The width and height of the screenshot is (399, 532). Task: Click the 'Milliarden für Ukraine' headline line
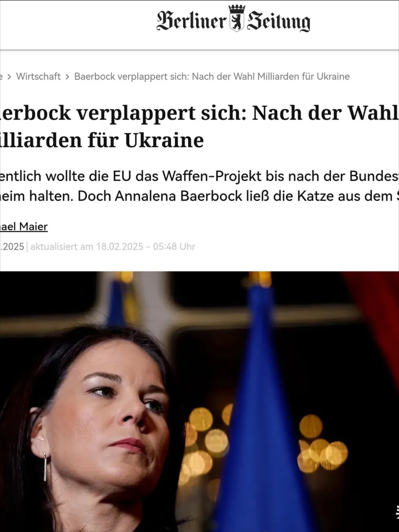point(102,140)
